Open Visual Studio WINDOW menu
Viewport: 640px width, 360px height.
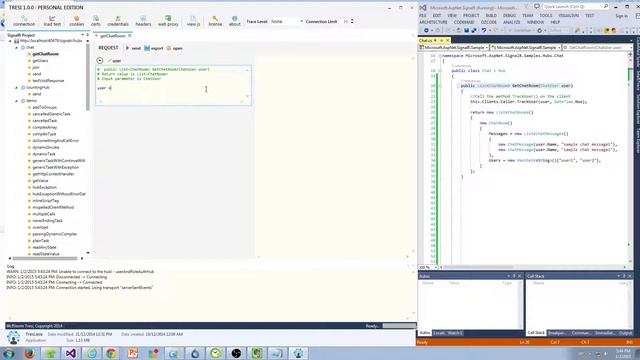coord(535,22)
